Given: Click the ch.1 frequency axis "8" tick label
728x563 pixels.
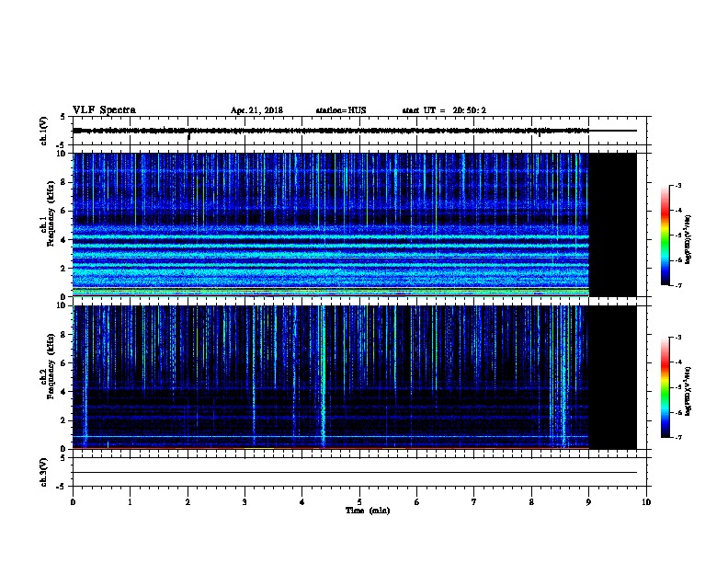Looking at the screenshot, I should click(63, 182).
